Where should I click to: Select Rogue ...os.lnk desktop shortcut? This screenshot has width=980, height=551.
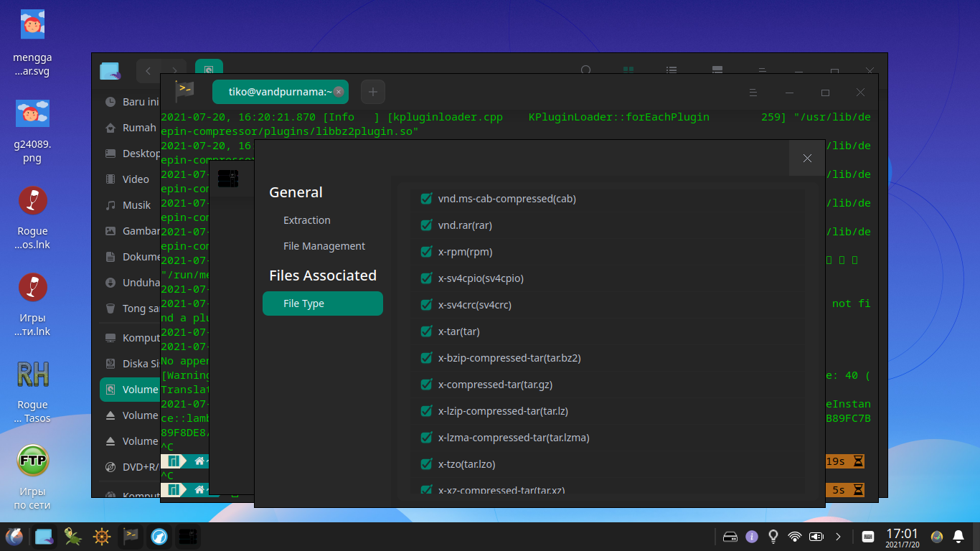coord(32,217)
